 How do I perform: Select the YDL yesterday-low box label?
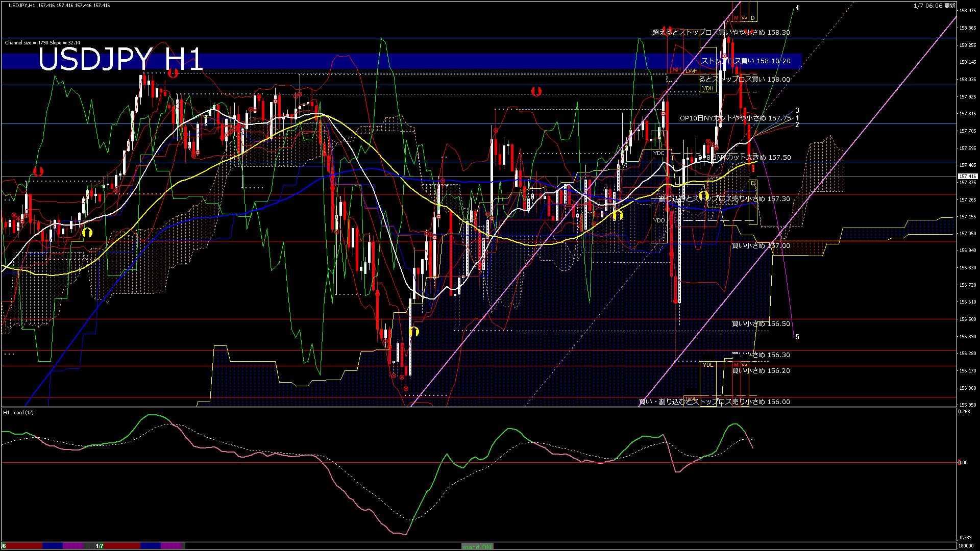(707, 365)
